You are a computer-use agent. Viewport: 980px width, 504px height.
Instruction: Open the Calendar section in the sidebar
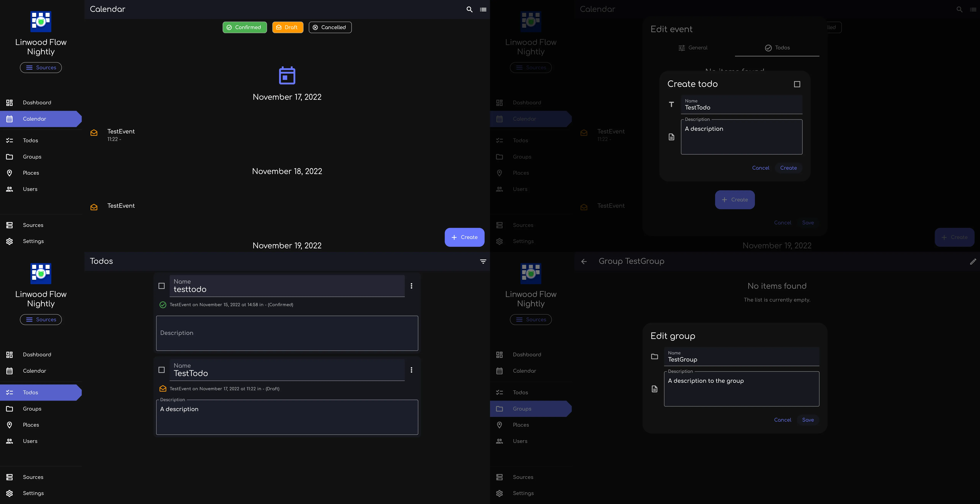pos(35,119)
